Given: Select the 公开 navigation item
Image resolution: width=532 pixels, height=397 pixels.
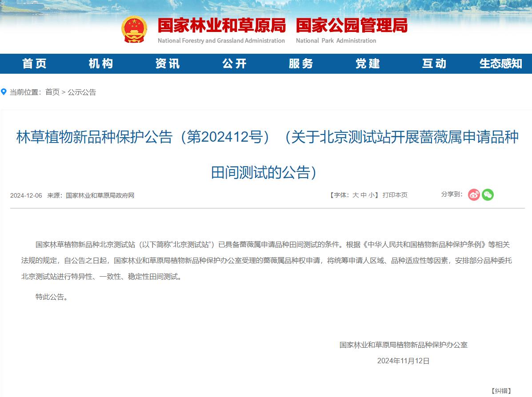Looking at the screenshot, I should (x=234, y=64).
